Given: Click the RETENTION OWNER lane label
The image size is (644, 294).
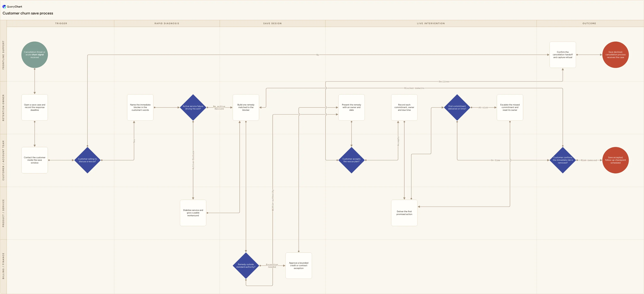Looking at the screenshot, I should (3, 107).
